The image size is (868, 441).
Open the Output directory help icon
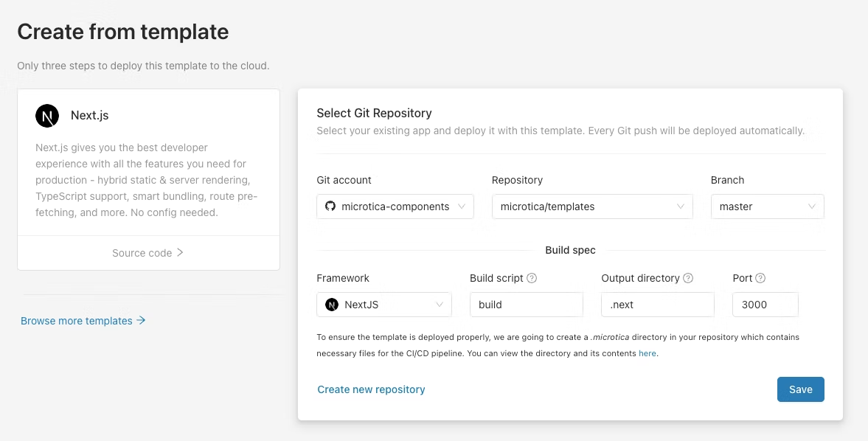688,278
